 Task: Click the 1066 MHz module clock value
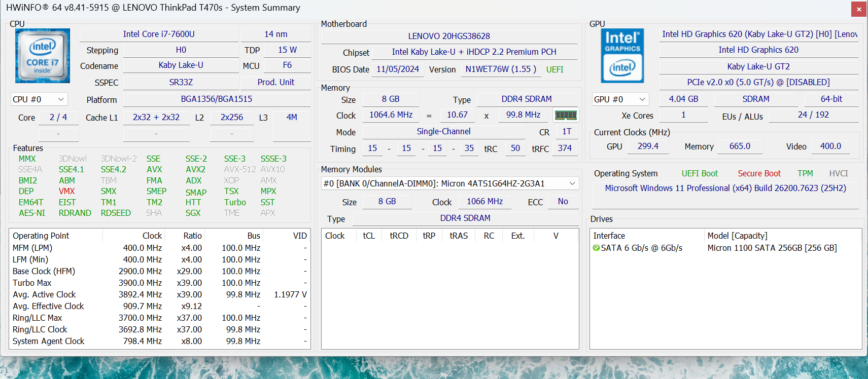(x=485, y=202)
